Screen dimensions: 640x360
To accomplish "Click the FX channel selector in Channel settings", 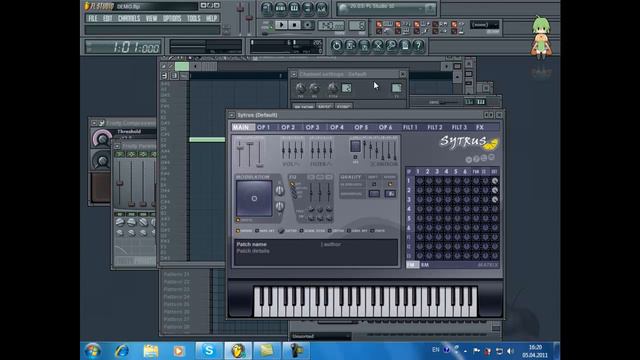I will pyautogui.click(x=396, y=88).
